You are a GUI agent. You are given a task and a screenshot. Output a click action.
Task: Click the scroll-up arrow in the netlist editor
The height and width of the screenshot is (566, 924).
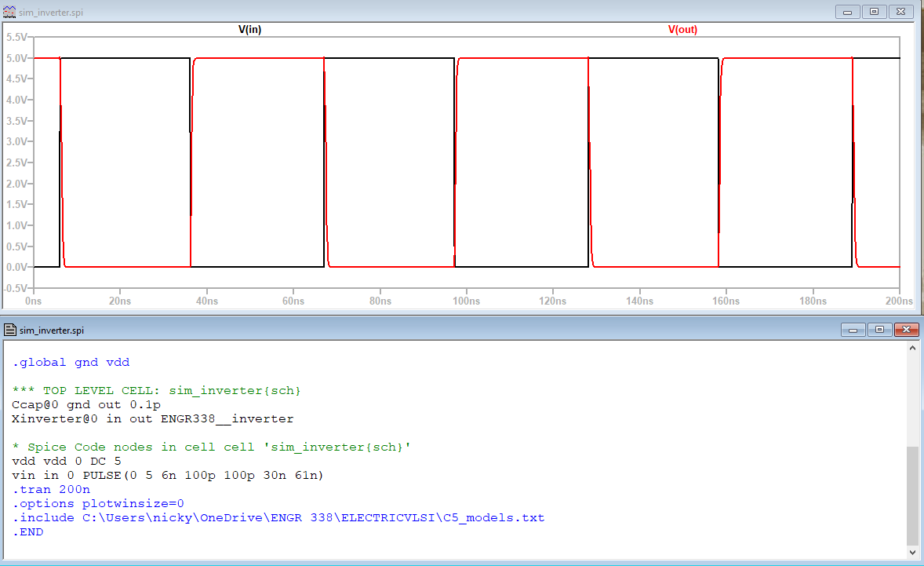tap(912, 348)
